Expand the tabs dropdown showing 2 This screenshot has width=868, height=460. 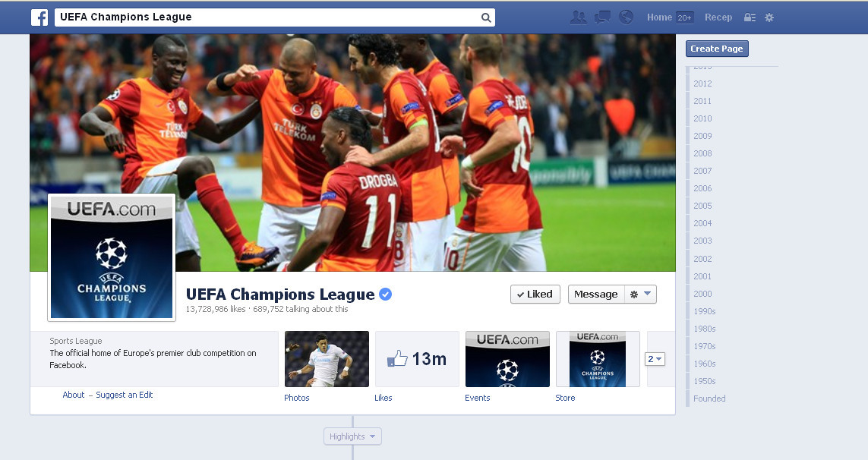coord(655,359)
